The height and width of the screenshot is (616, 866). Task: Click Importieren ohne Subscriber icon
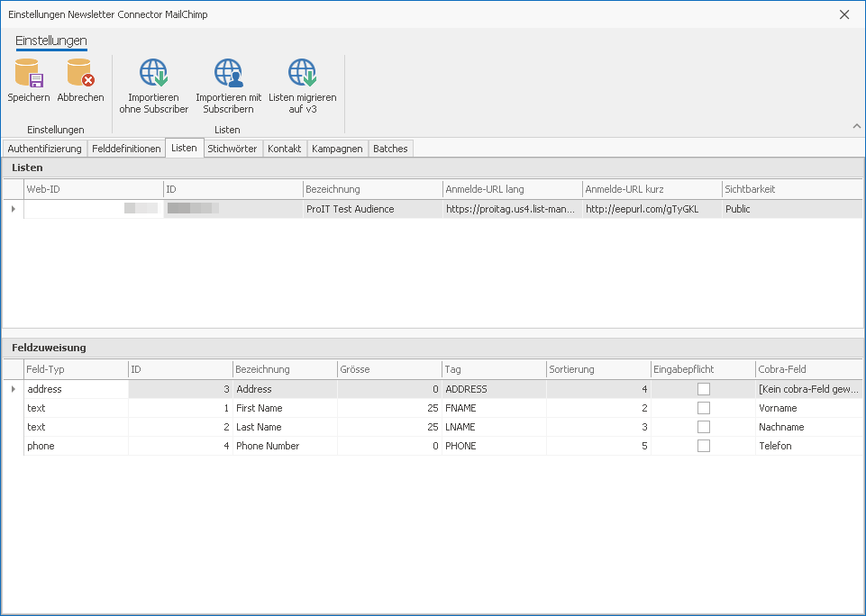[154, 74]
